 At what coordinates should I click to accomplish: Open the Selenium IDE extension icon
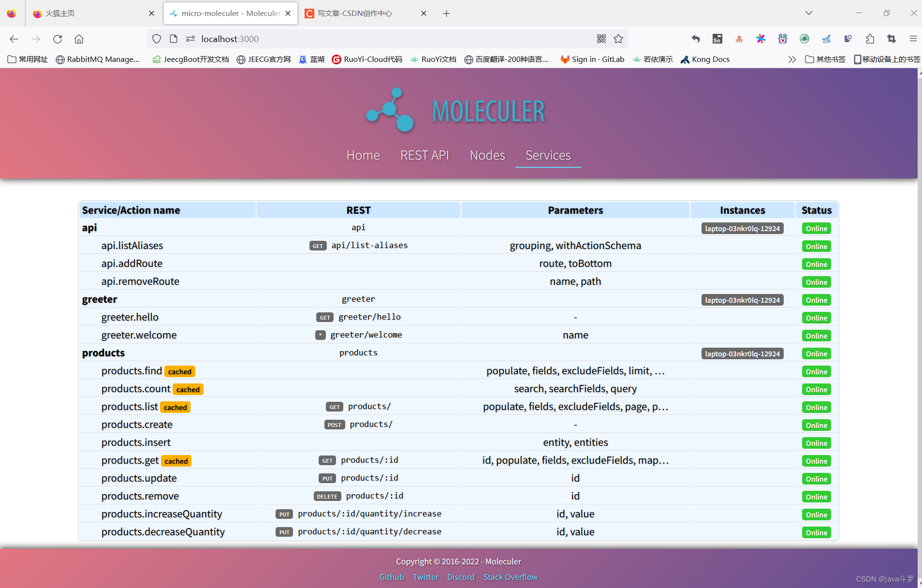click(717, 39)
